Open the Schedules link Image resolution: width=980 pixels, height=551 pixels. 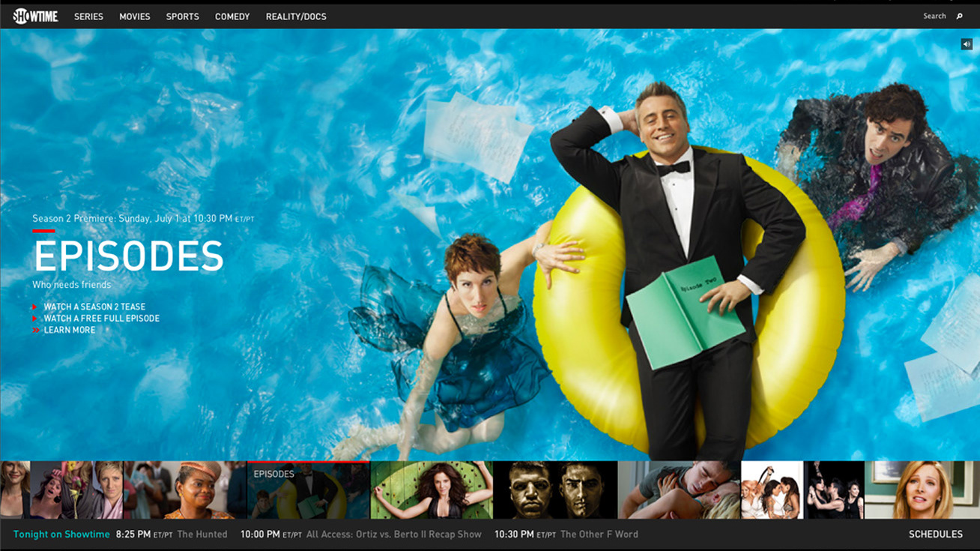click(x=936, y=535)
